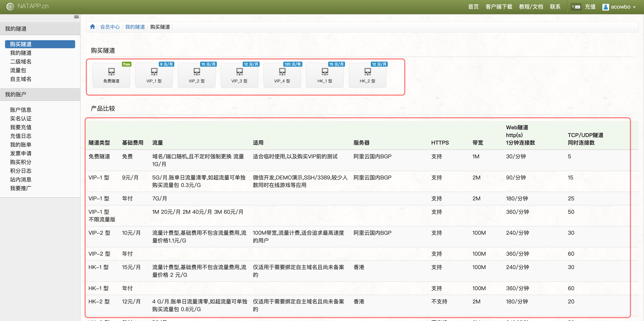
Task: Click the 9 元/月 price badge
Action: click(167, 64)
